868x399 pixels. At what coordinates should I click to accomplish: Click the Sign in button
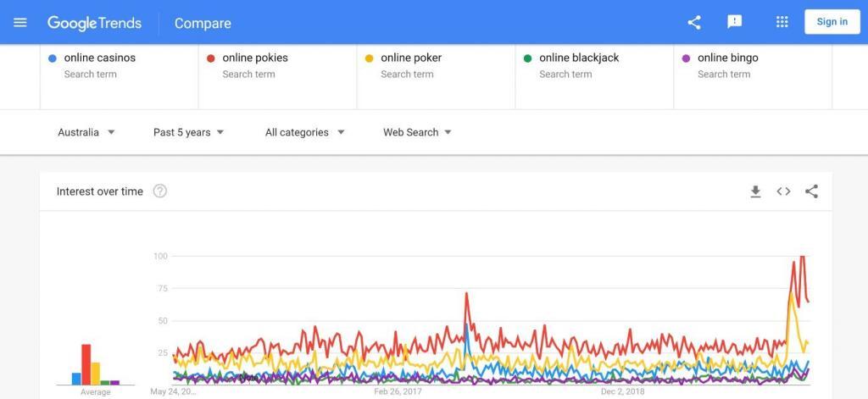tap(832, 22)
